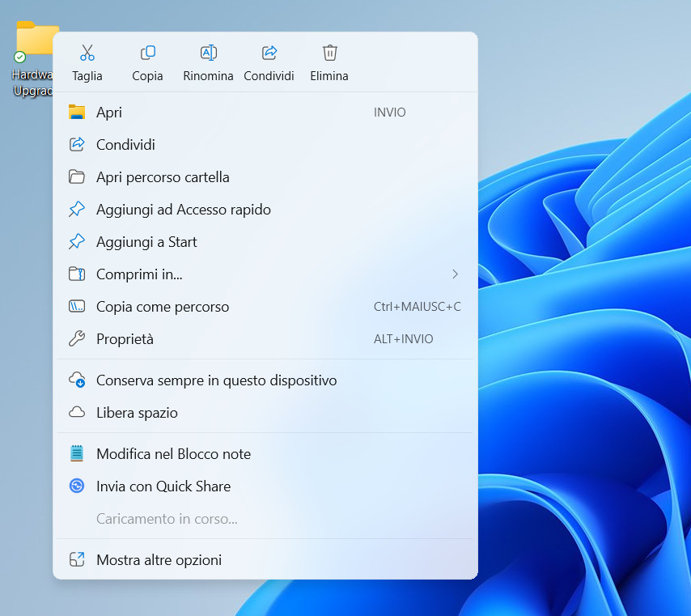
Task: Open Proprietà of the folder
Action: coord(125,339)
